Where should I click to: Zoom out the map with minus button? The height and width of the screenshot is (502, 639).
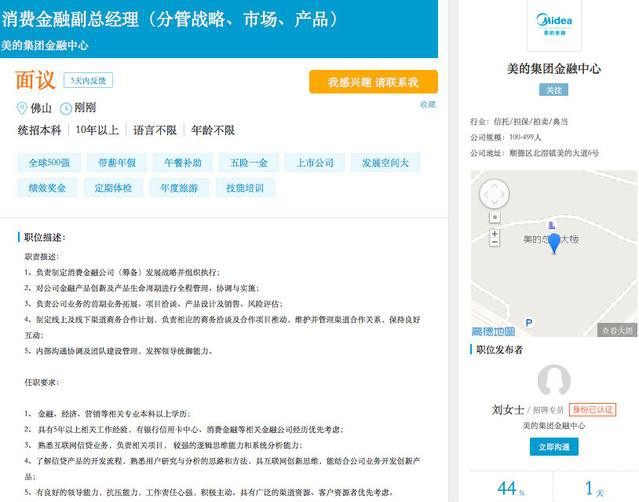[495, 242]
